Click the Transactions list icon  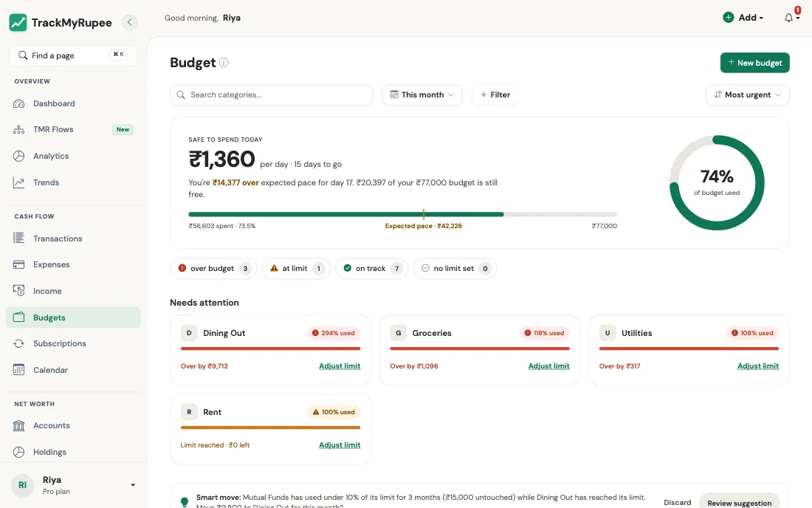point(18,238)
